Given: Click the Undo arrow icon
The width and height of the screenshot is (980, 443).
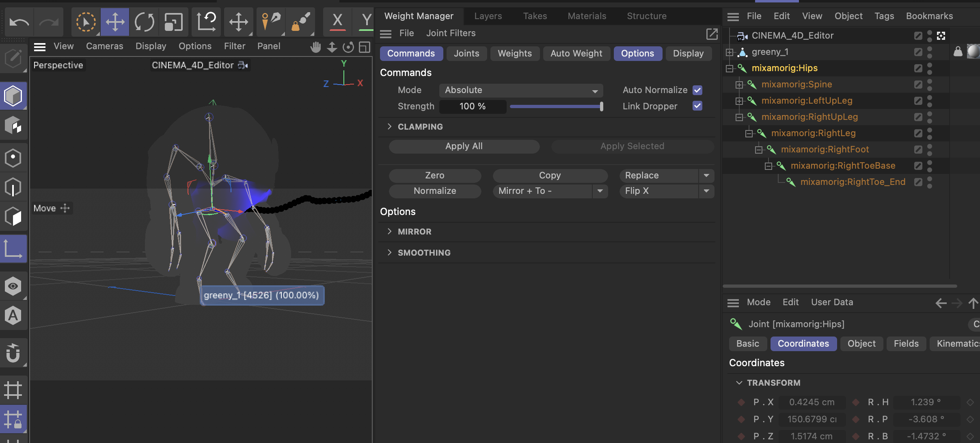Looking at the screenshot, I should [x=19, y=22].
